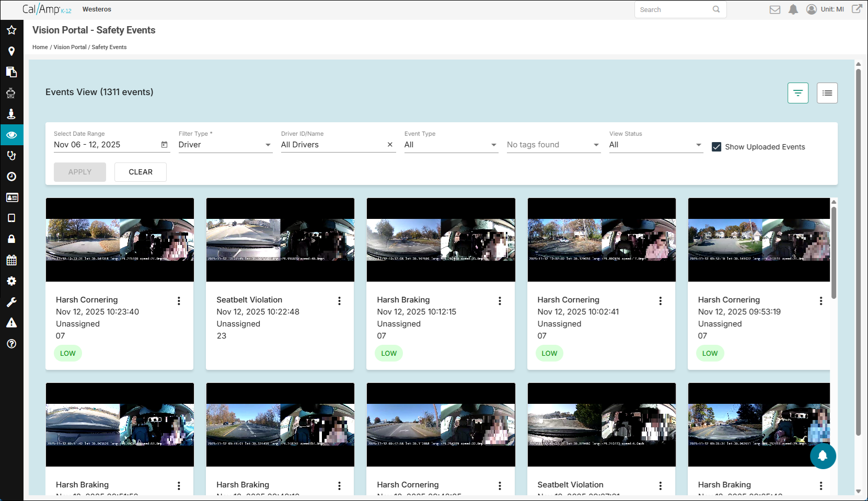Open the clock icon in sidebar
868x501 pixels.
pyautogui.click(x=11, y=177)
